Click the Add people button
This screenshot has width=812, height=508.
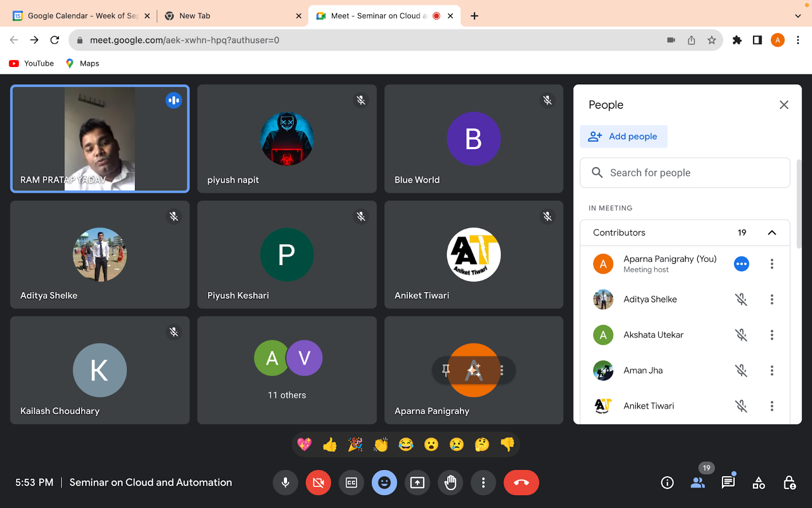623,137
